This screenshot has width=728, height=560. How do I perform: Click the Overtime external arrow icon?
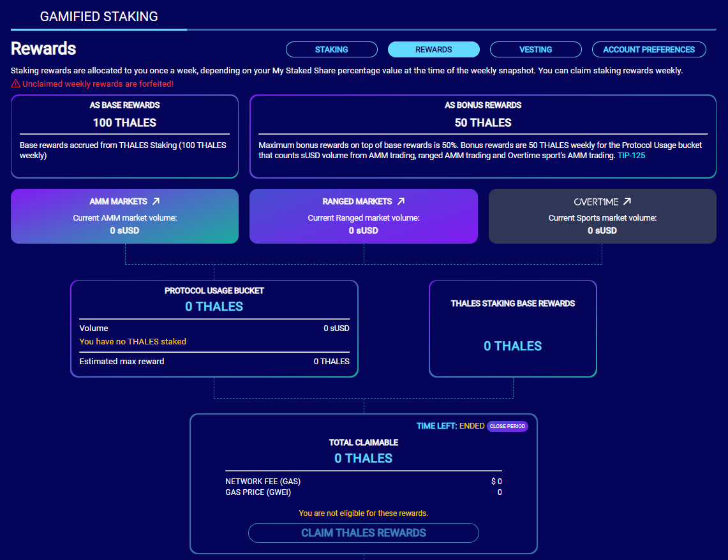[x=627, y=202]
